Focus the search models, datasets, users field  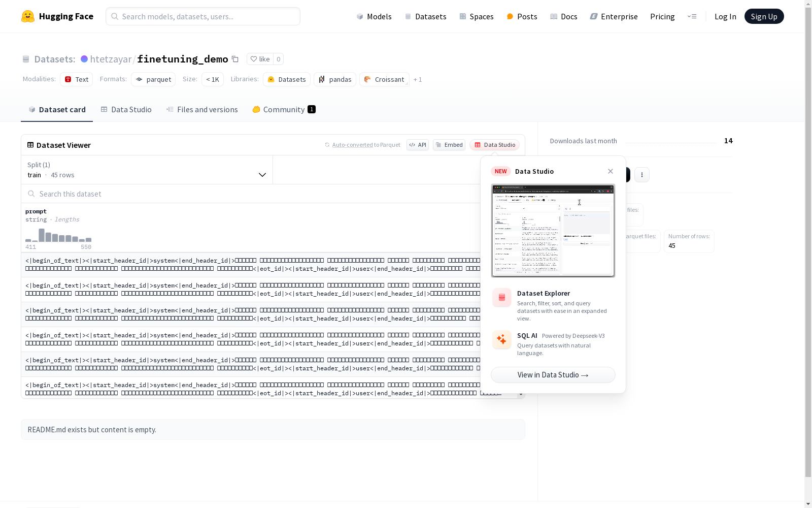[x=203, y=16]
